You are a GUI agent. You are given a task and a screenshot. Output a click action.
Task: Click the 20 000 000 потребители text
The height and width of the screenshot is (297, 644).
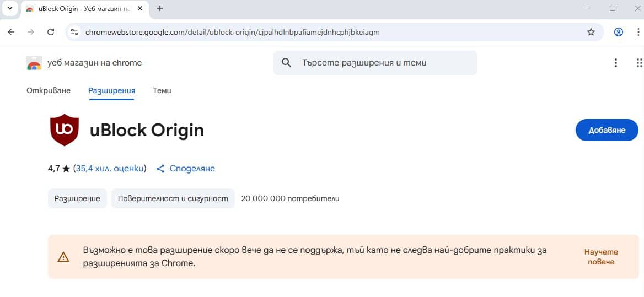coord(291,198)
